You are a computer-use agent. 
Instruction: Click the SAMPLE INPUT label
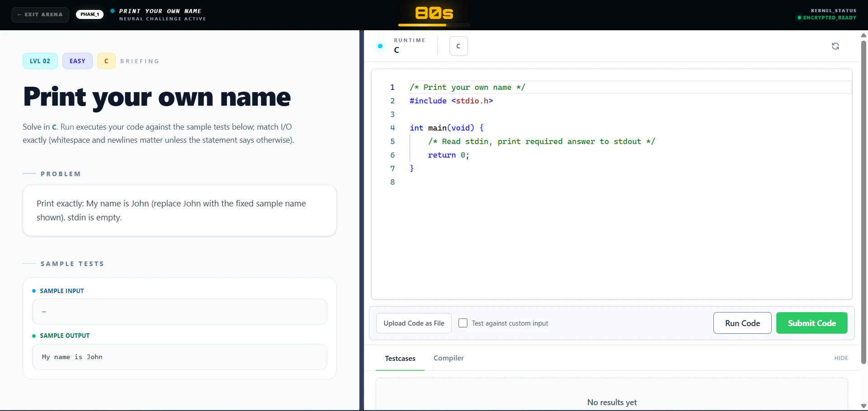[62, 291]
